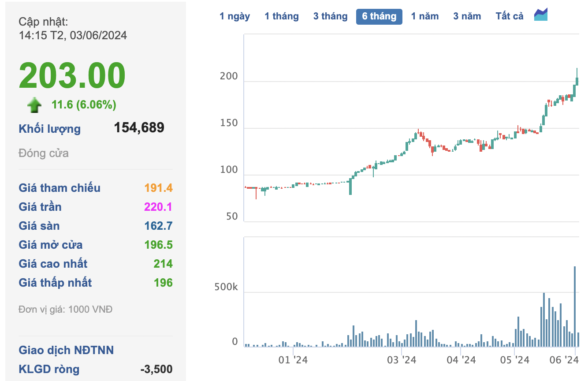Click the lowest price value 196
The height and width of the screenshot is (381, 588).
click(x=163, y=283)
